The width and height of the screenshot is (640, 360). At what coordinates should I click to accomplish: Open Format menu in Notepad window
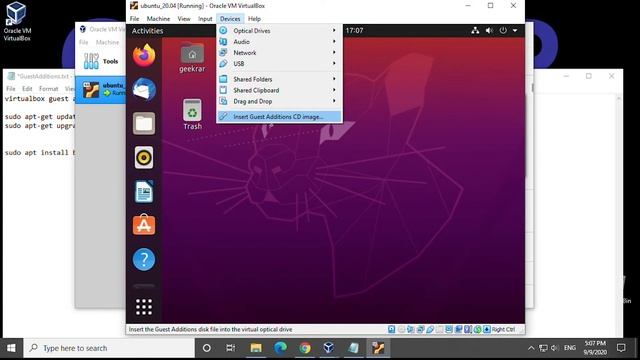[49, 89]
